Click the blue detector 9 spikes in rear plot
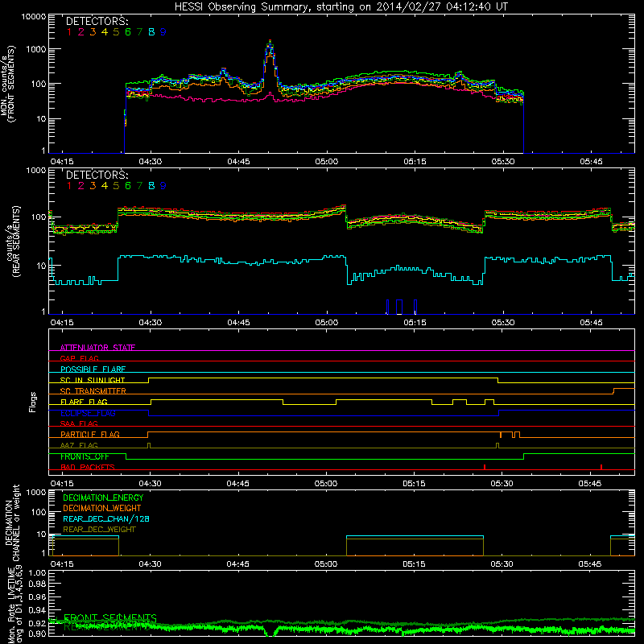Viewport: 644px width, 644px height. tap(402, 307)
